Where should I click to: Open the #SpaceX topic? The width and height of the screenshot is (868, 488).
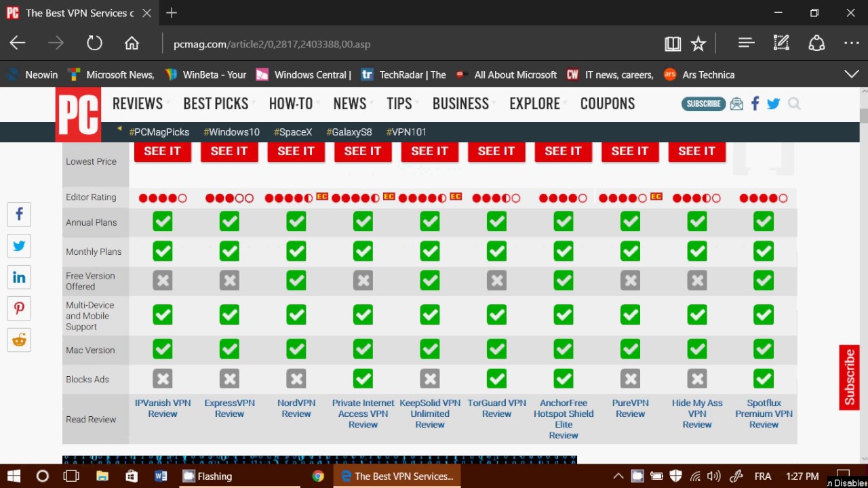(x=293, y=132)
